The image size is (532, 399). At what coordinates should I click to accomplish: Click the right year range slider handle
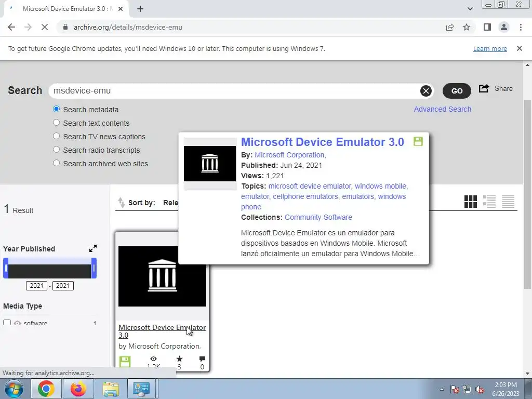pos(94,268)
